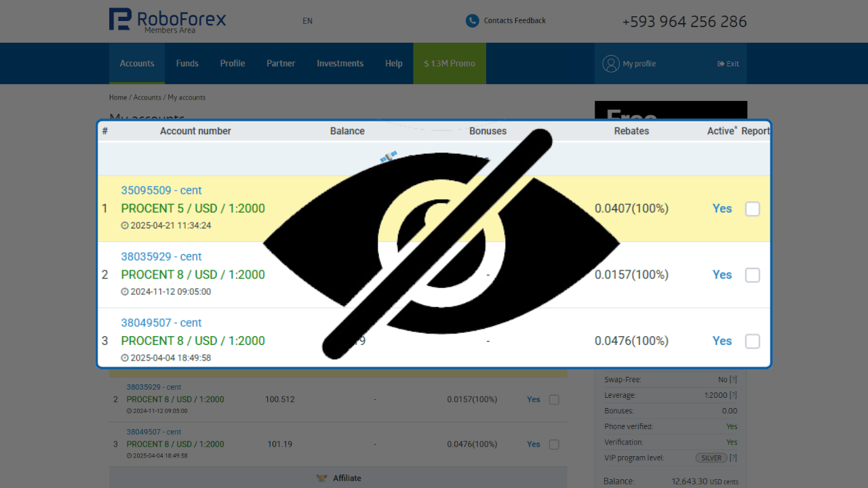Image resolution: width=868 pixels, height=488 pixels.
Task: Click the Home breadcrumb link
Action: [118, 98]
